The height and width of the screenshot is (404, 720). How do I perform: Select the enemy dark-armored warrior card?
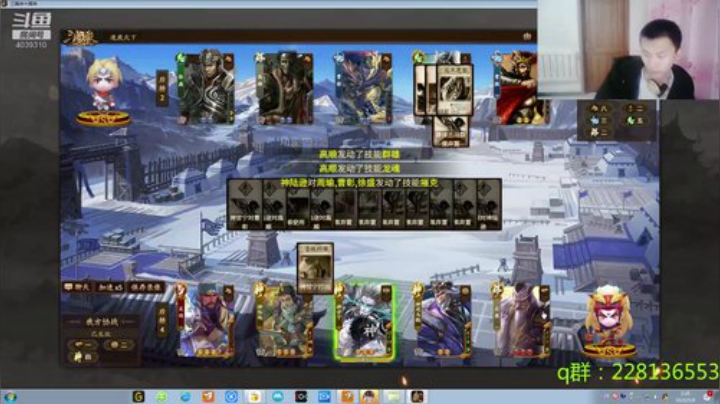(206, 88)
